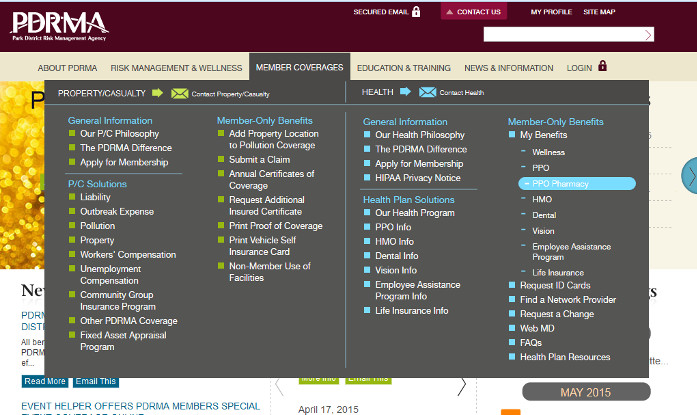Click the Contact Us button
697x415 pixels.
tap(474, 12)
